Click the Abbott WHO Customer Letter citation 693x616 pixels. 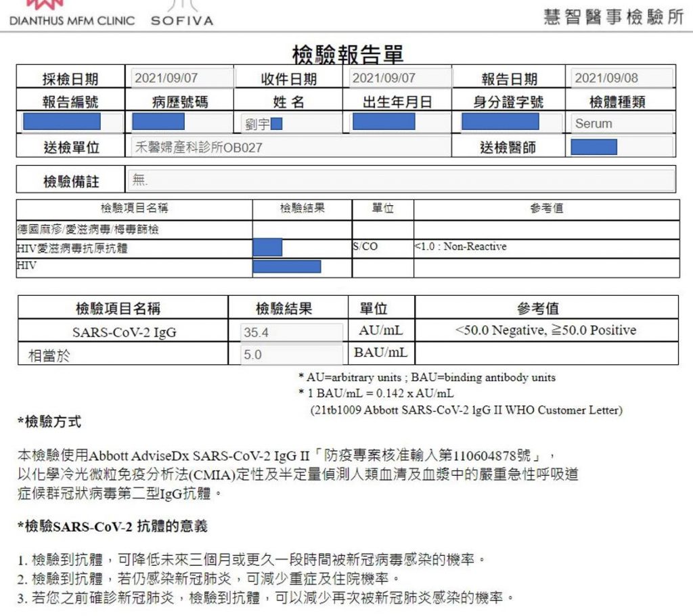(x=466, y=410)
